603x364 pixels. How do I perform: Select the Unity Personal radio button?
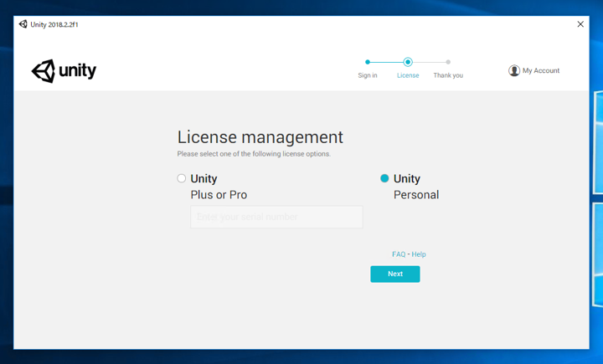pyautogui.click(x=384, y=178)
